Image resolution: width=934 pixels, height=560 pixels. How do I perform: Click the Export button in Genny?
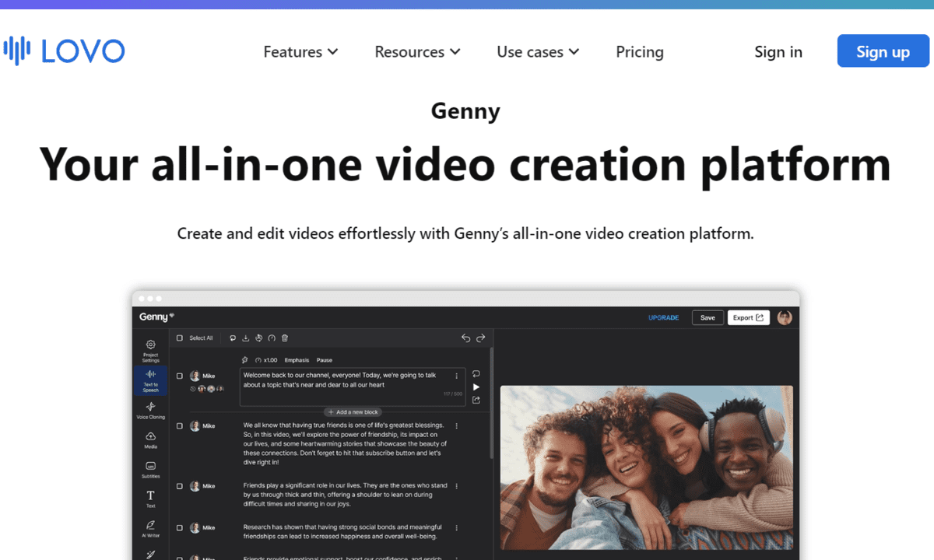(748, 317)
